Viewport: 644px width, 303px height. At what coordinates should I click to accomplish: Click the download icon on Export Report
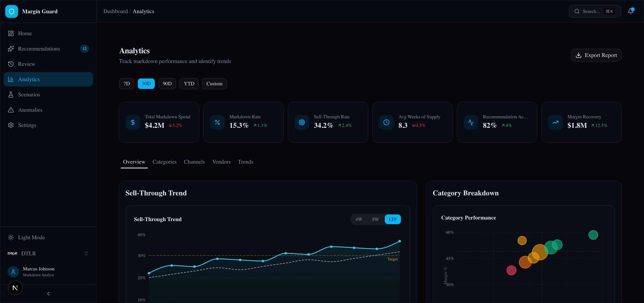coord(579,55)
